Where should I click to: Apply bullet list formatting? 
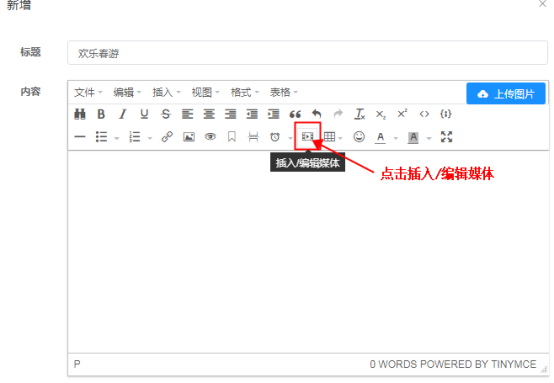tap(101, 137)
